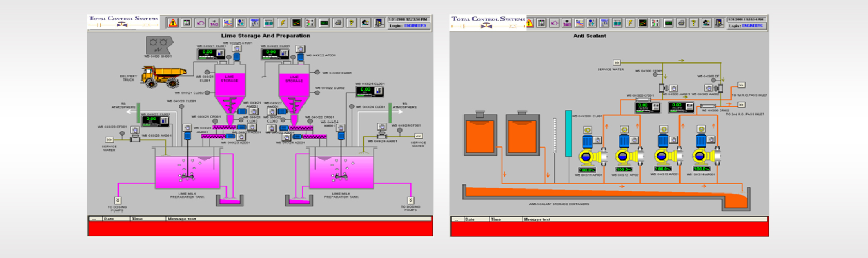Image resolution: width=868 pixels, height=258 pixels.
Task: Click help question mark in Lime Storage toolbar
Action: point(351,23)
